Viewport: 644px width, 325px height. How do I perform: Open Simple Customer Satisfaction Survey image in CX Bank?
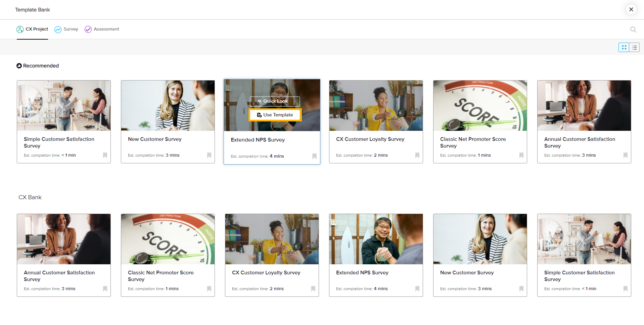(584, 239)
